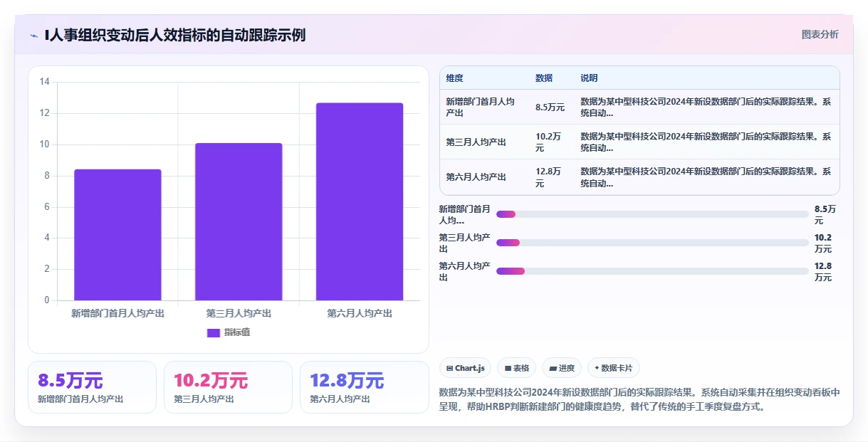
Task: Click the 指标值 legend label
Action: point(237,332)
